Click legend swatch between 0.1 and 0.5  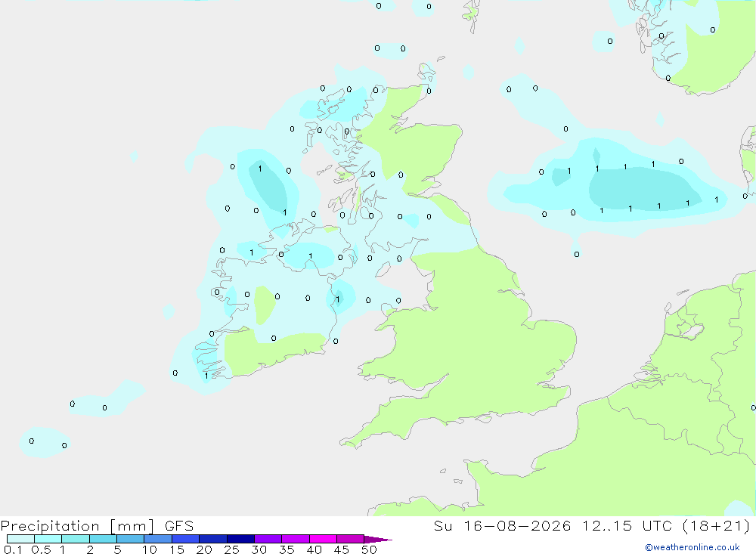click(x=20, y=539)
